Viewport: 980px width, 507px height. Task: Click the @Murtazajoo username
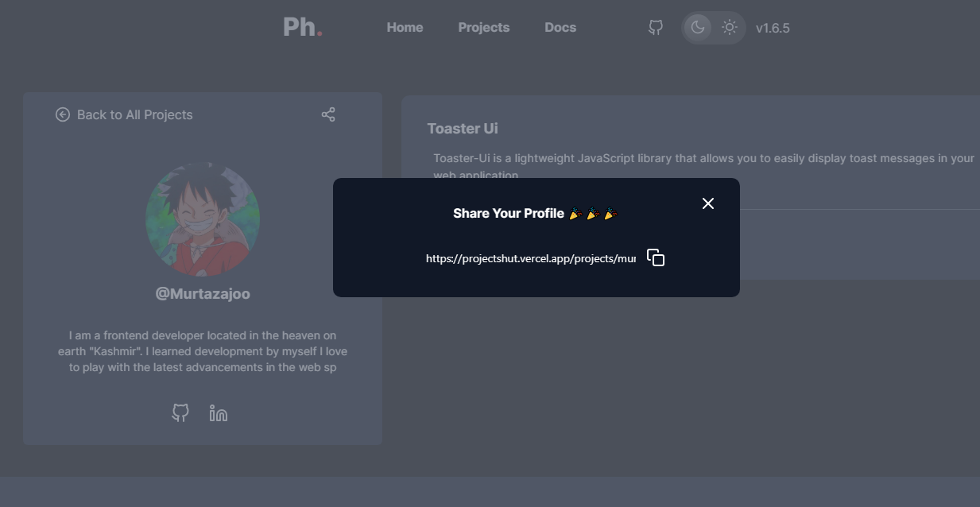(x=202, y=292)
